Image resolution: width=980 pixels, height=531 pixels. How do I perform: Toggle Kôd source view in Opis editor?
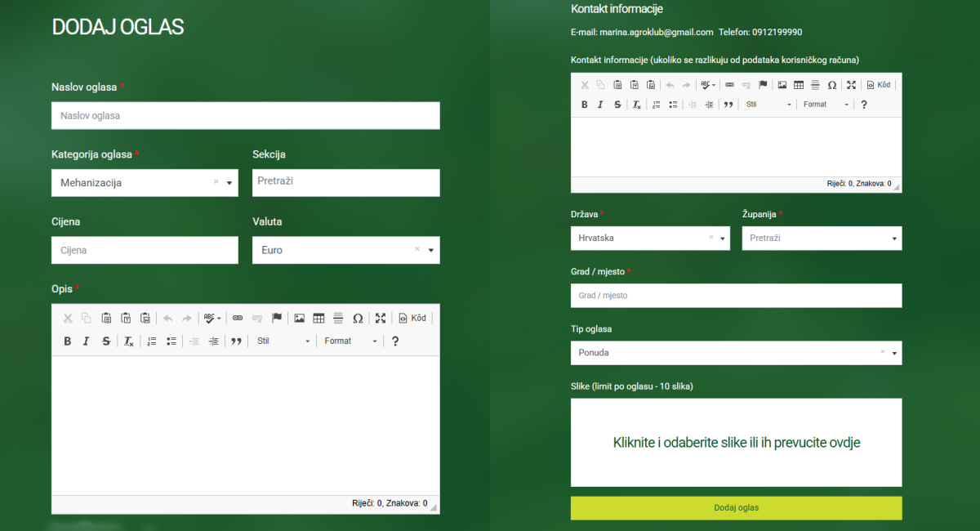[412, 319]
